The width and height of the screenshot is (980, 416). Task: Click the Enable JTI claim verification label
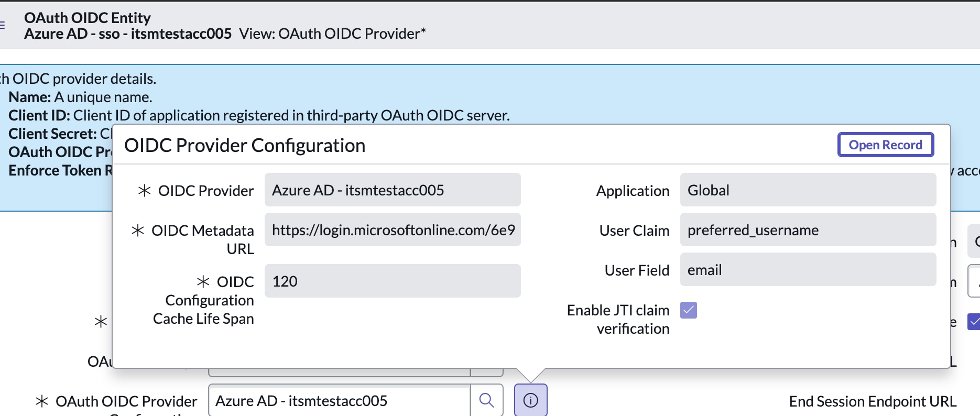[618, 319]
